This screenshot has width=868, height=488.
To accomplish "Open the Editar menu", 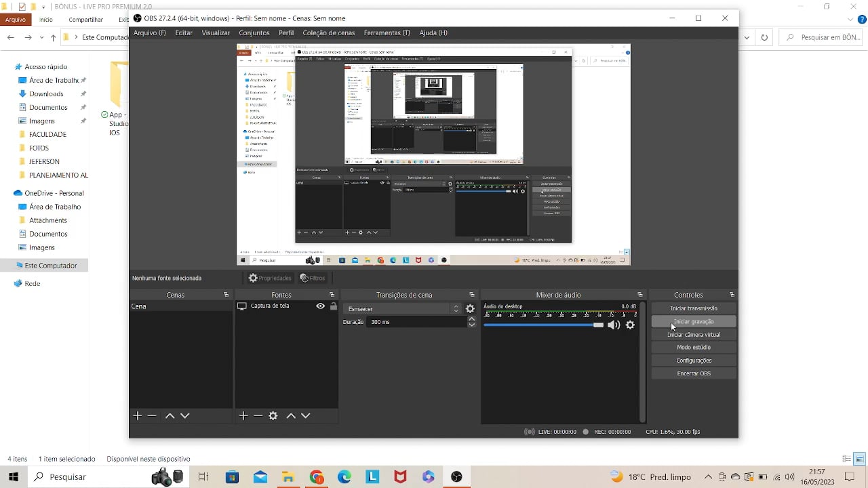I will point(184,33).
